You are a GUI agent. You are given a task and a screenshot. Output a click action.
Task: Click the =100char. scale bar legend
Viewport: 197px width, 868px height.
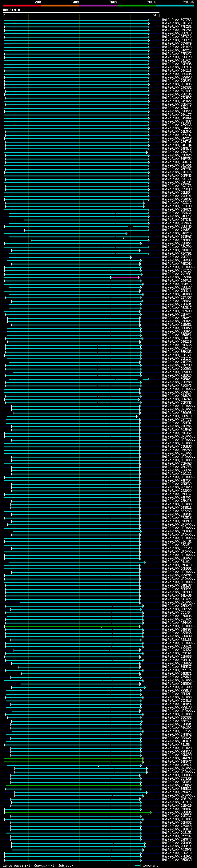(x=146, y=866)
